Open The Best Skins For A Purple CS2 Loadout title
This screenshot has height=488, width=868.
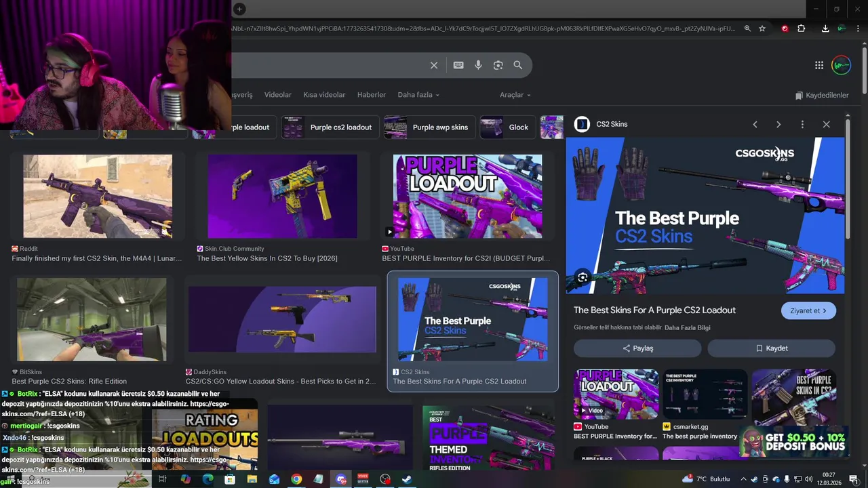(654, 310)
